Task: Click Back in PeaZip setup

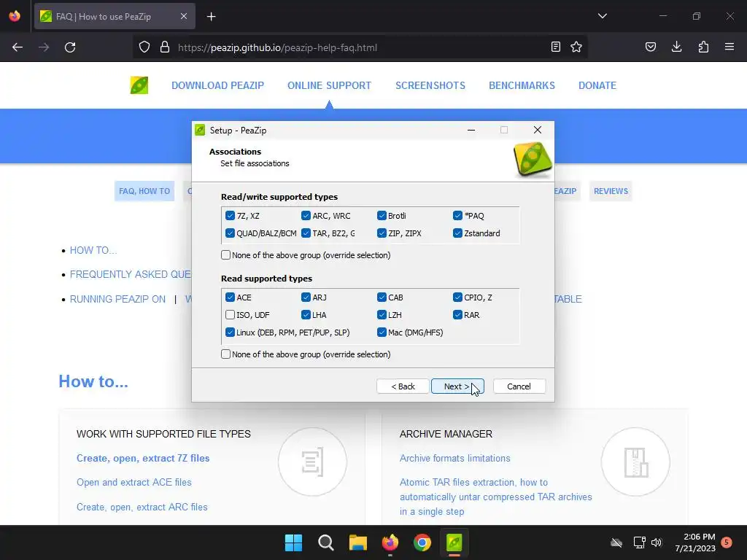Action: click(x=403, y=386)
